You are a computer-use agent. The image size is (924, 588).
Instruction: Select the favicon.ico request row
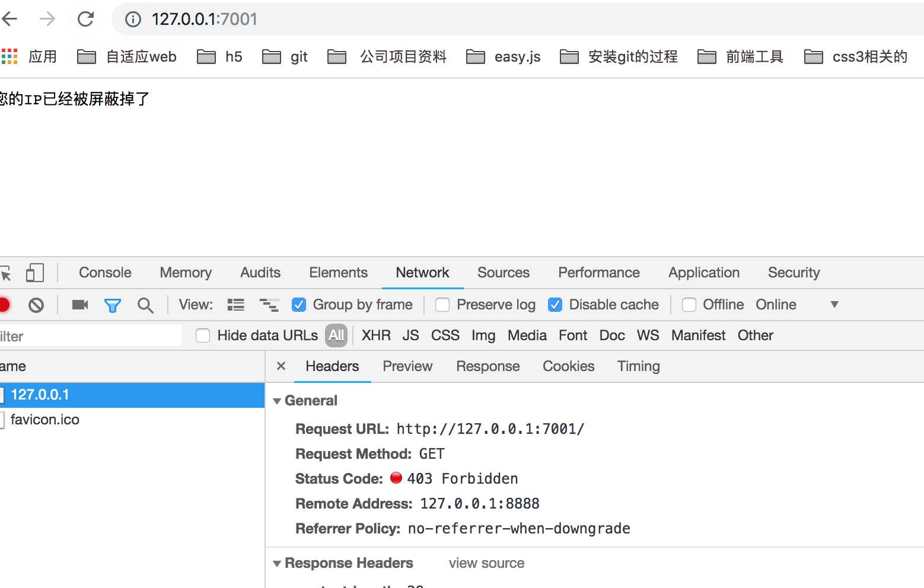tap(132, 420)
